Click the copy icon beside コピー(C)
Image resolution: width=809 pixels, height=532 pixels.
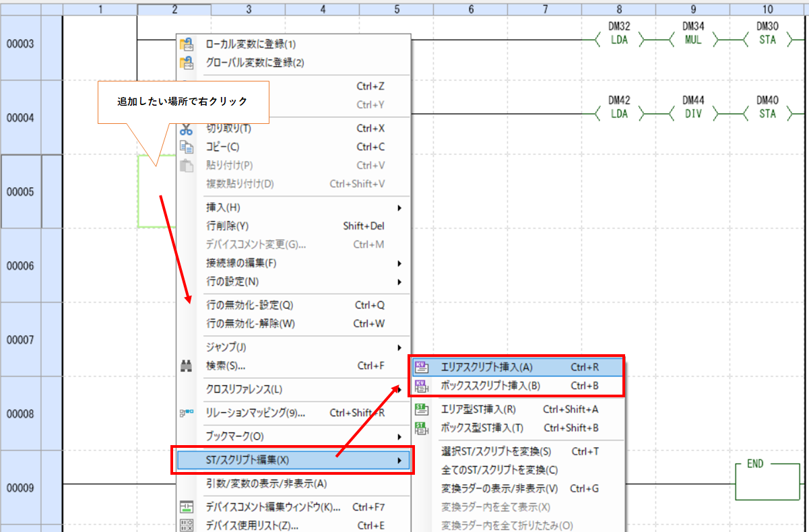(x=187, y=147)
